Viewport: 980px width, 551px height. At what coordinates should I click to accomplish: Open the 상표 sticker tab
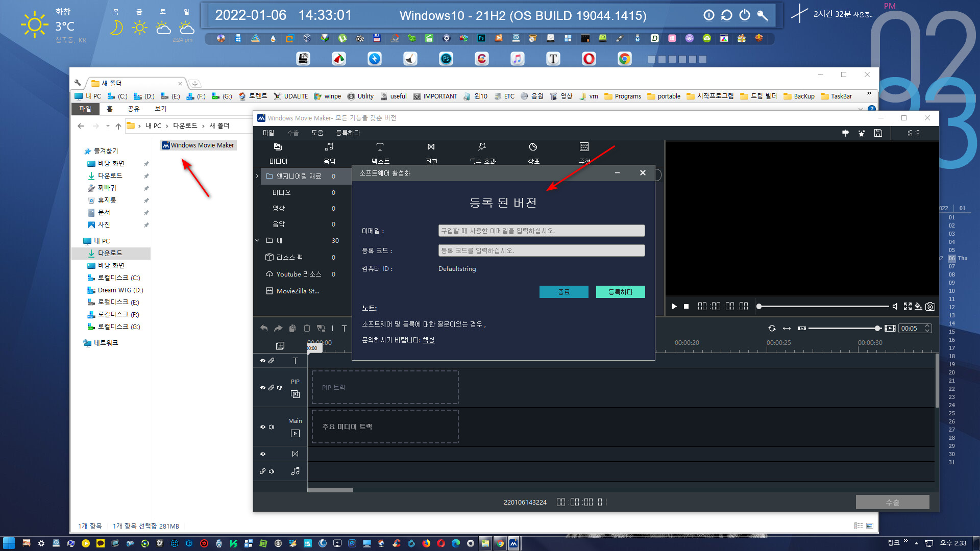[x=533, y=153]
